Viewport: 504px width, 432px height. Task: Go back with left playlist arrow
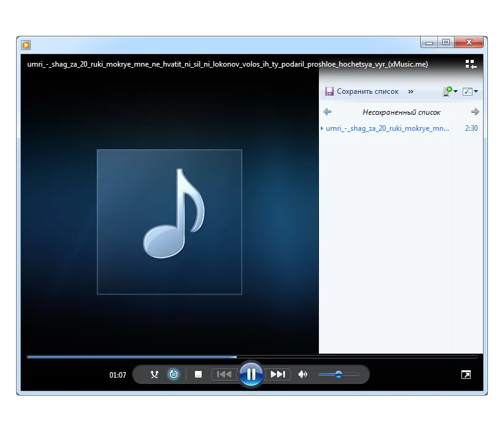[327, 112]
